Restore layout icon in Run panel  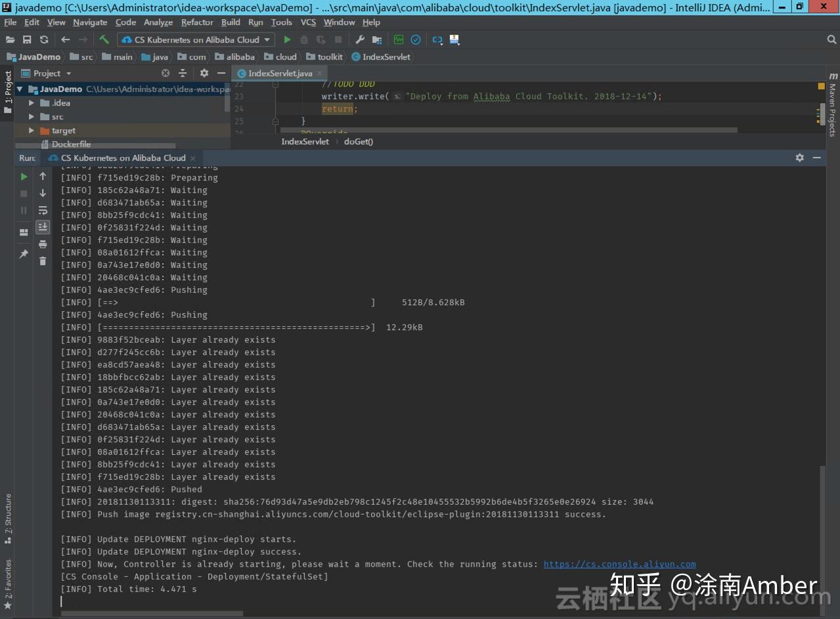coord(24,232)
